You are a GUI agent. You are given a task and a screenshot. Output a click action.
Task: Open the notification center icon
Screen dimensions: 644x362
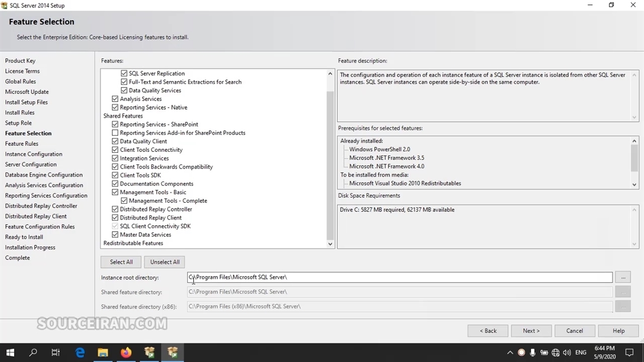tap(629, 352)
